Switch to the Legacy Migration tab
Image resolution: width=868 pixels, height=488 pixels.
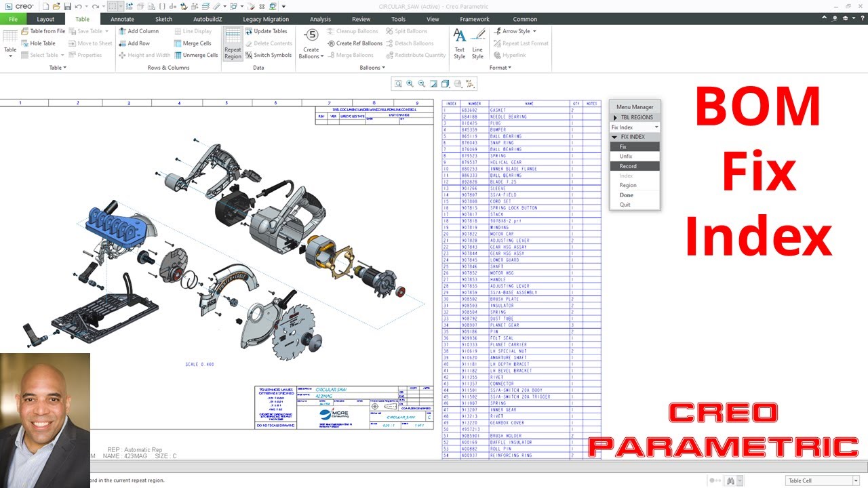(266, 19)
